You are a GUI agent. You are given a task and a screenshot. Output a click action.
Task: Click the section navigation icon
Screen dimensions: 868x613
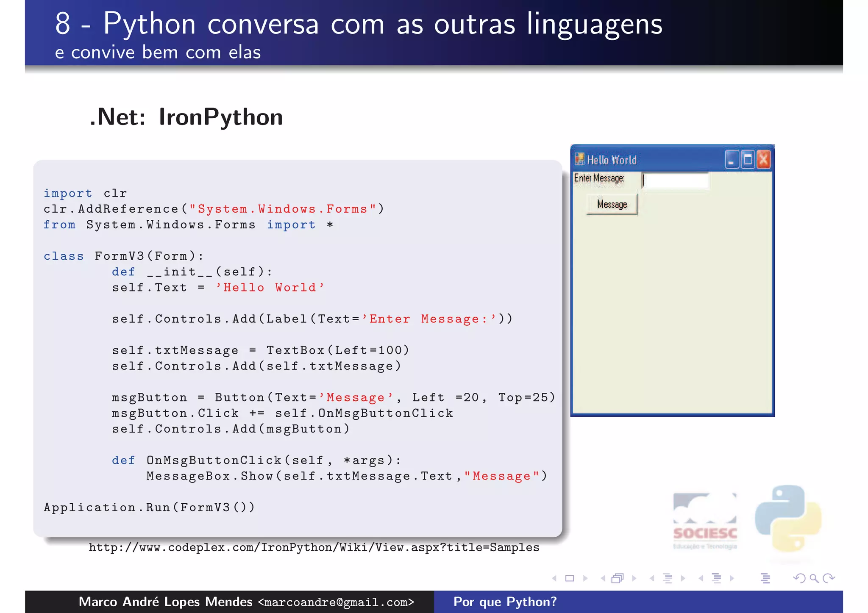[717, 578]
